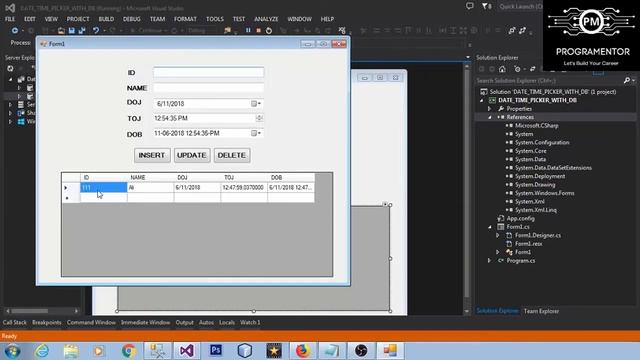Switch to Visual Studio in the taskbar
Screen dimensions: 640x360
tap(187, 351)
